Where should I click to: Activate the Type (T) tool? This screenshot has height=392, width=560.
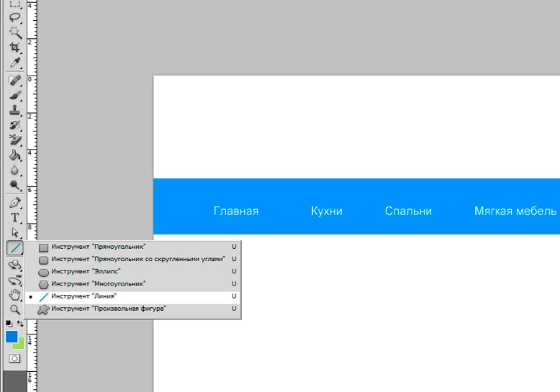coord(14,217)
